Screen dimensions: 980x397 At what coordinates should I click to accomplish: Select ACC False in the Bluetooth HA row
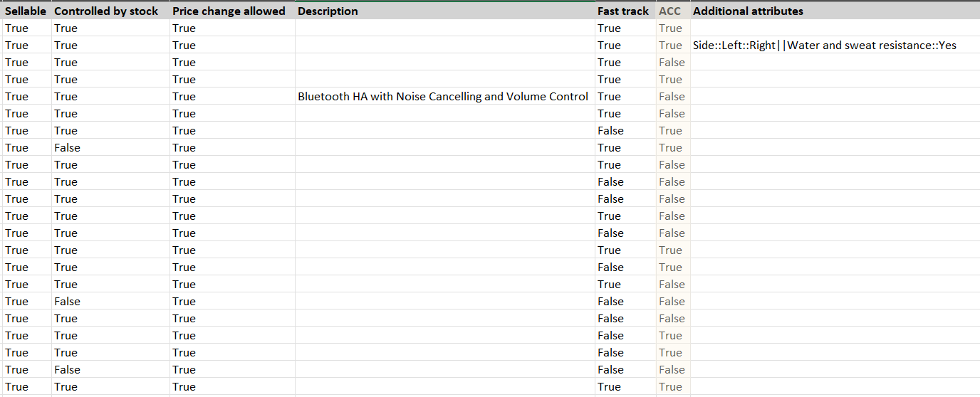[x=673, y=97]
